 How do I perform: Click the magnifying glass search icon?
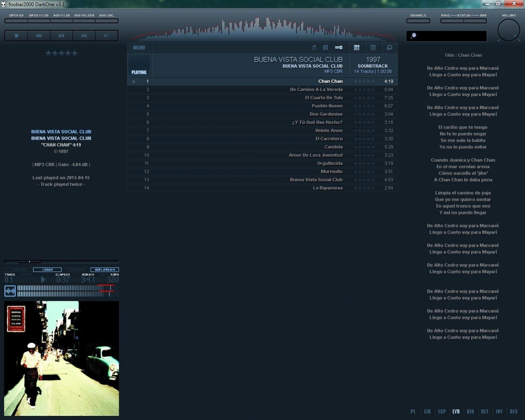413,36
